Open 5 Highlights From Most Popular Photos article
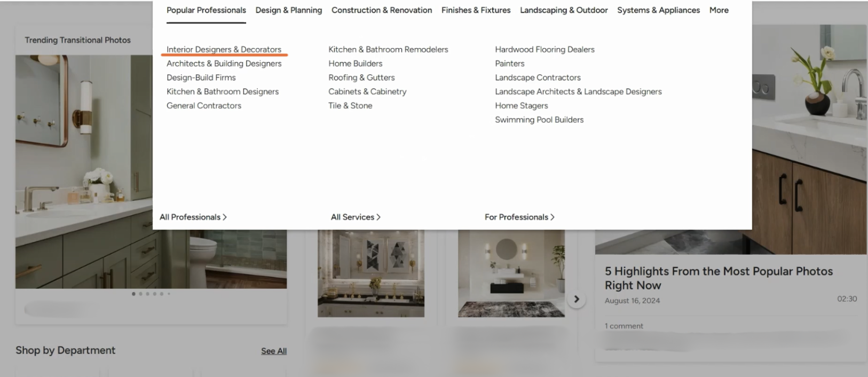Image resolution: width=868 pixels, height=377 pixels. click(x=719, y=278)
